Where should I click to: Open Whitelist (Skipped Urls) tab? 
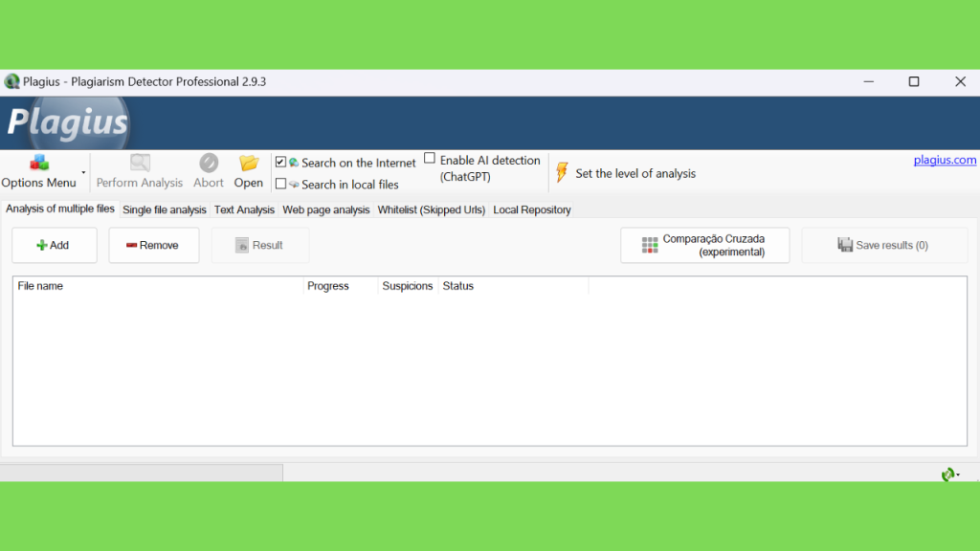coord(432,209)
